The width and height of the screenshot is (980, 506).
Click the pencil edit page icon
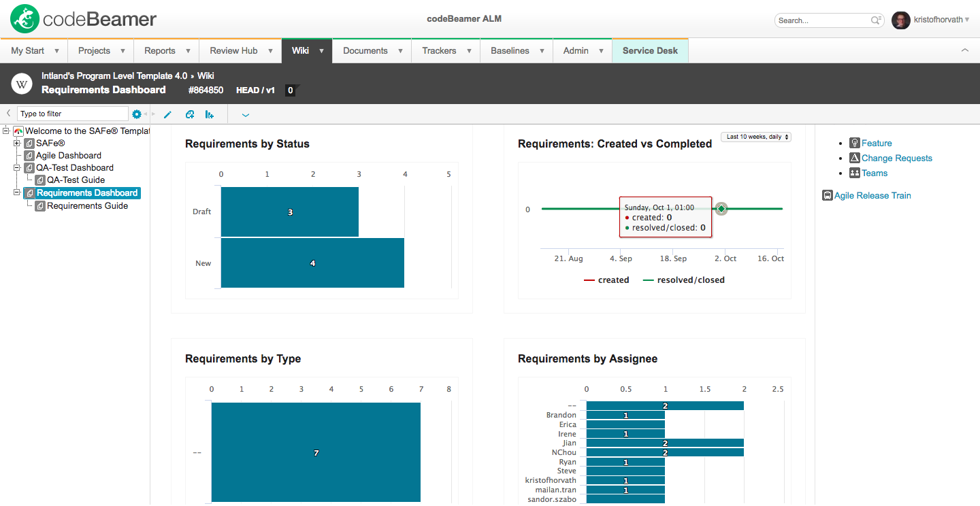coord(168,114)
